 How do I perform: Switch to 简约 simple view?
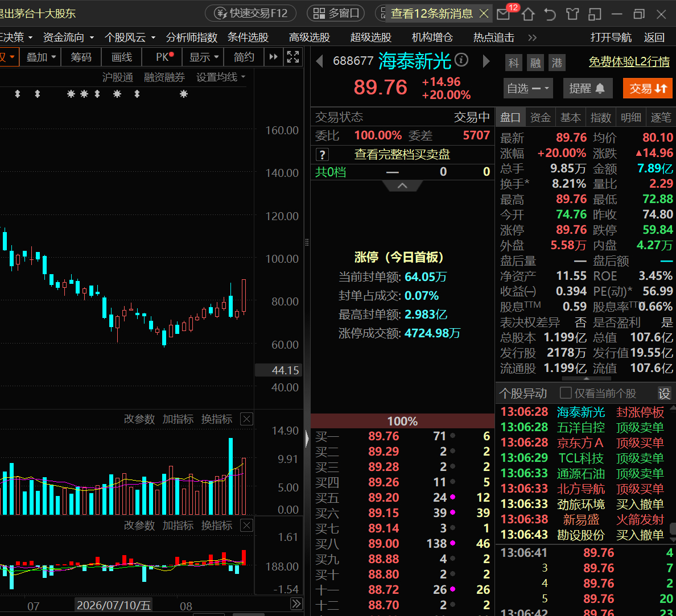click(244, 57)
